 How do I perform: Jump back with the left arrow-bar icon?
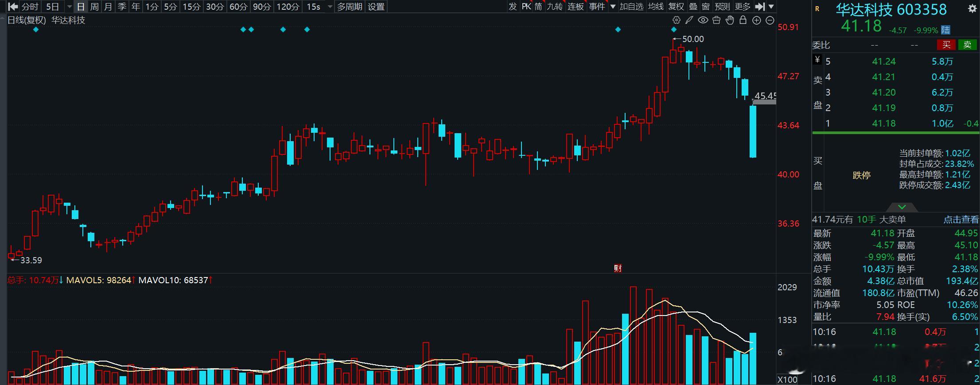click(13, 7)
